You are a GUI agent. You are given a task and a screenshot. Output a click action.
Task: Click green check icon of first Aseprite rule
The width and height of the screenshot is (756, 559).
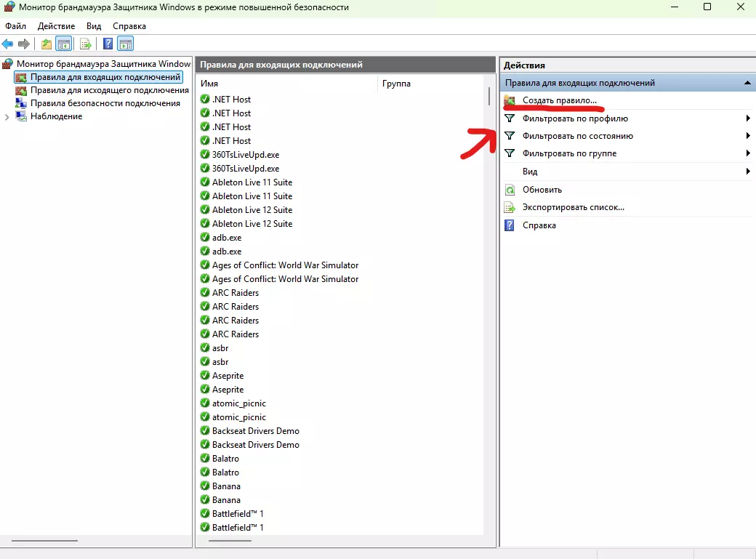[x=205, y=376]
